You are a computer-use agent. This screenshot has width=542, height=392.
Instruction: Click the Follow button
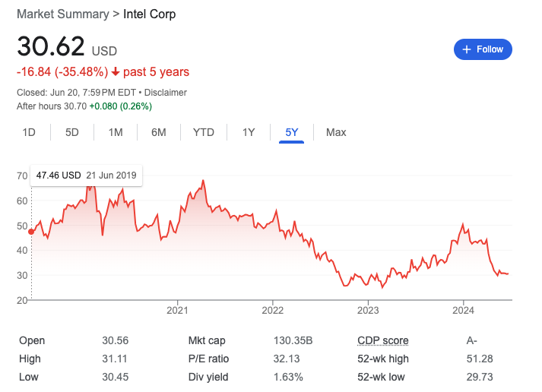[x=483, y=49]
